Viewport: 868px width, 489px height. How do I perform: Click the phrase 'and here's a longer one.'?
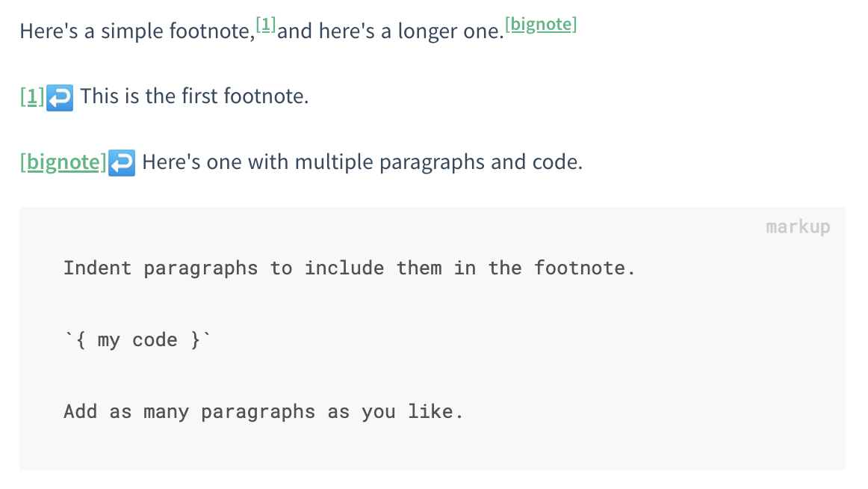(391, 32)
